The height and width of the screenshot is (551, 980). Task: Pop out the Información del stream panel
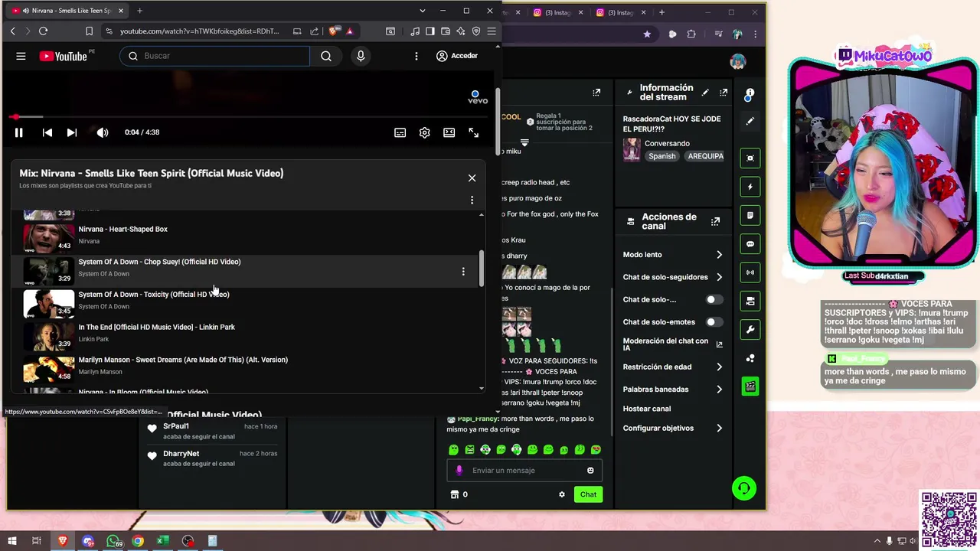tap(724, 93)
